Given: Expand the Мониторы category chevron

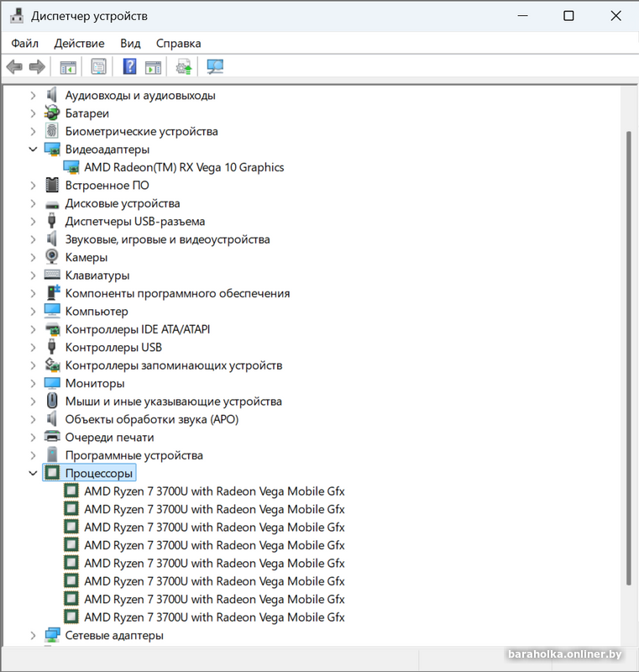Looking at the screenshot, I should 33,383.
